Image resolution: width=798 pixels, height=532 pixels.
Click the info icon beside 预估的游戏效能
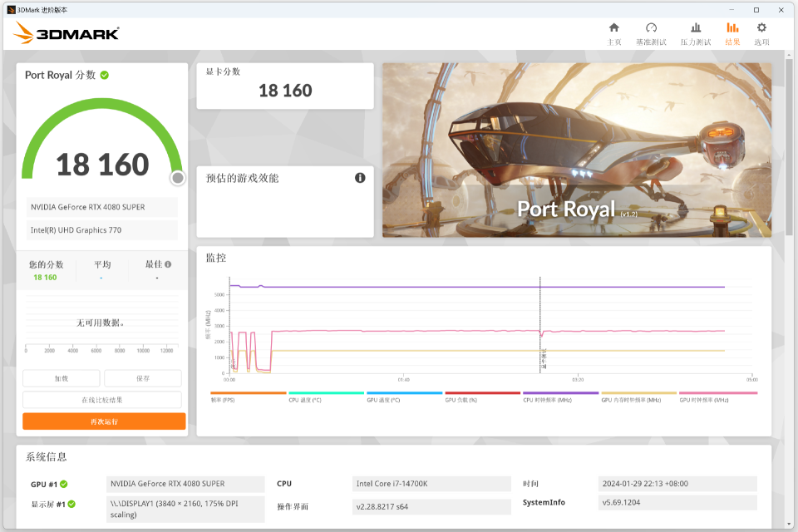point(360,178)
